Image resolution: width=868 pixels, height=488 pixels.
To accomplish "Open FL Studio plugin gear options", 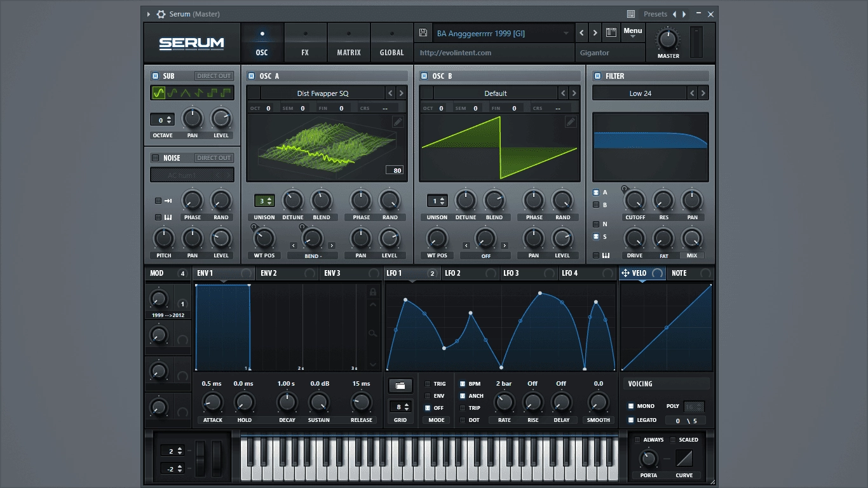I will (x=161, y=14).
